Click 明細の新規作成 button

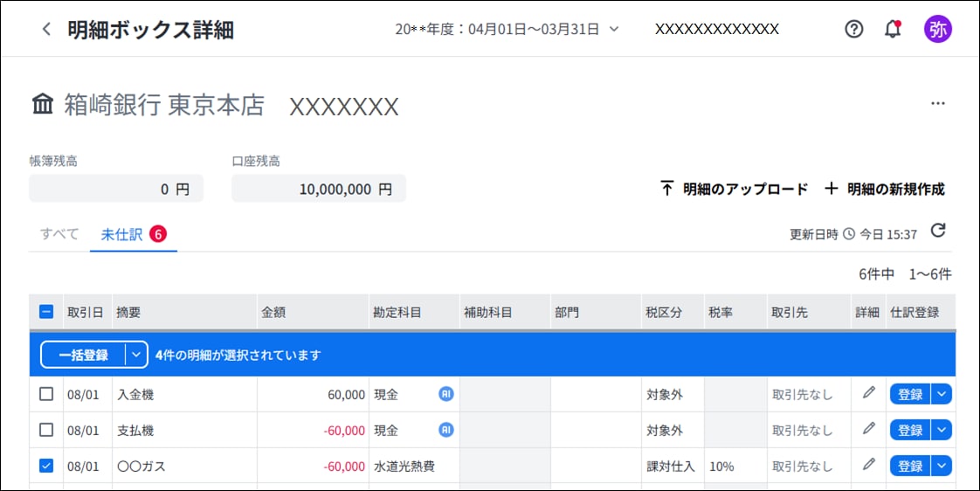[885, 189]
